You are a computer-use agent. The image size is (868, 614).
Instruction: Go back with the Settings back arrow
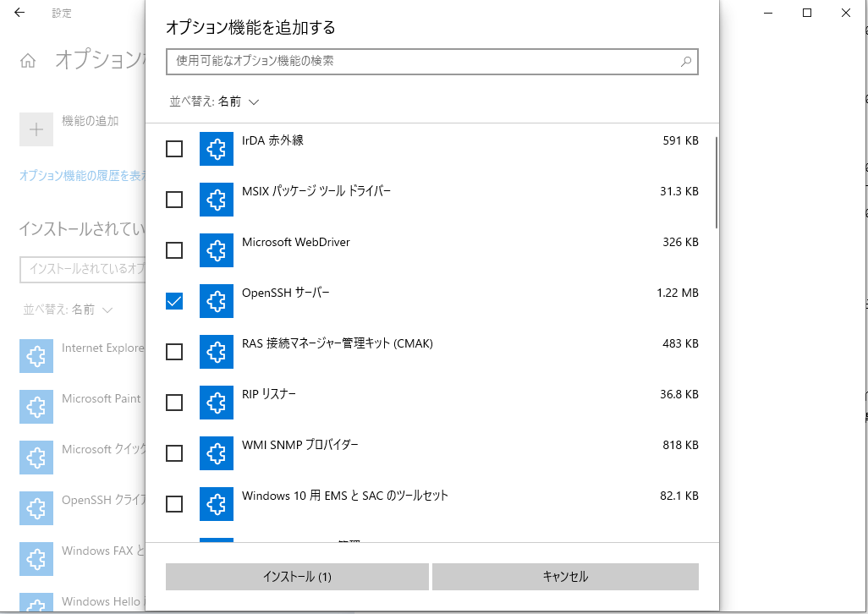(x=19, y=12)
